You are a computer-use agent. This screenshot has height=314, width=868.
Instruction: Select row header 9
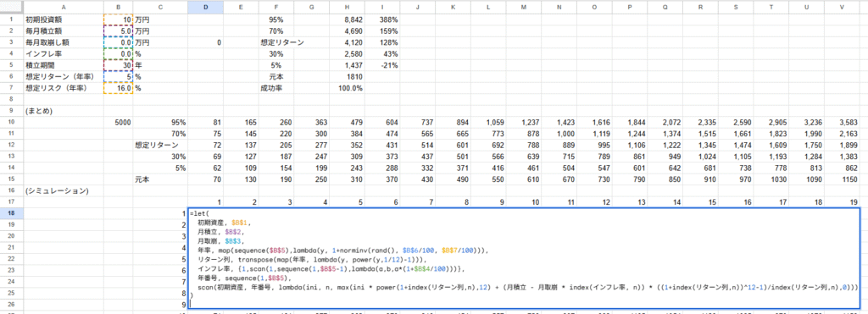tap(11, 111)
